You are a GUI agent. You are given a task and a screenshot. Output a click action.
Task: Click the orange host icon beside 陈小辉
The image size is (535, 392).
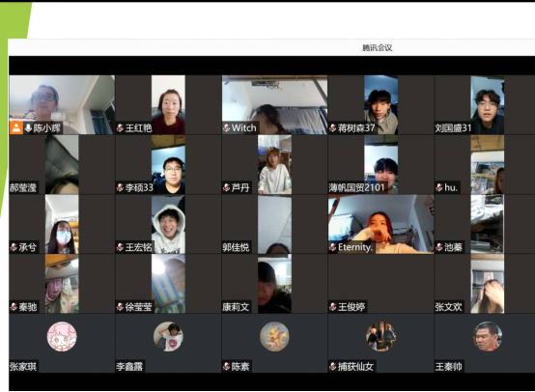16,128
